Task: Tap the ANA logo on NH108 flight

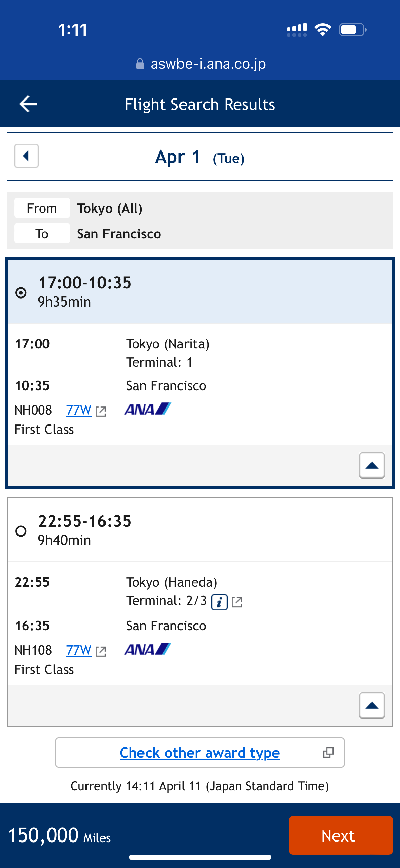Action: click(x=148, y=649)
